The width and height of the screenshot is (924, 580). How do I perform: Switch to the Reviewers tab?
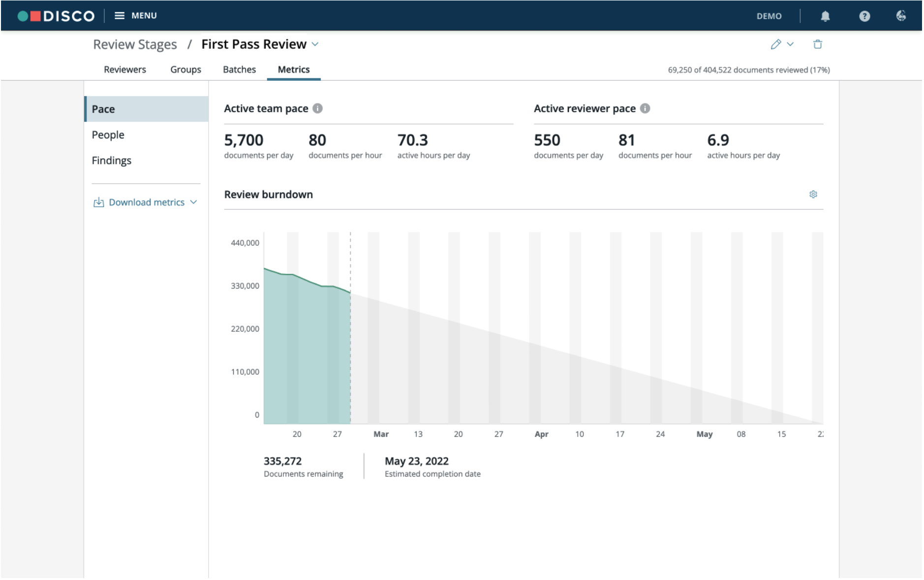coord(125,69)
